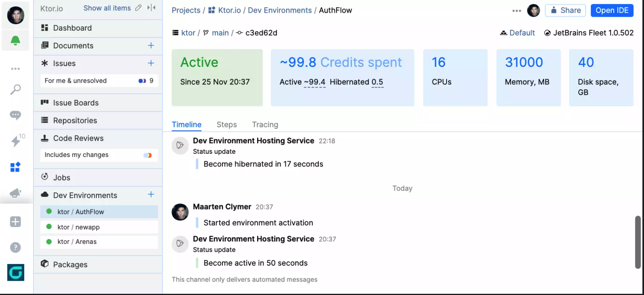
Task: Switch to the Tracing tab
Action: (x=265, y=125)
